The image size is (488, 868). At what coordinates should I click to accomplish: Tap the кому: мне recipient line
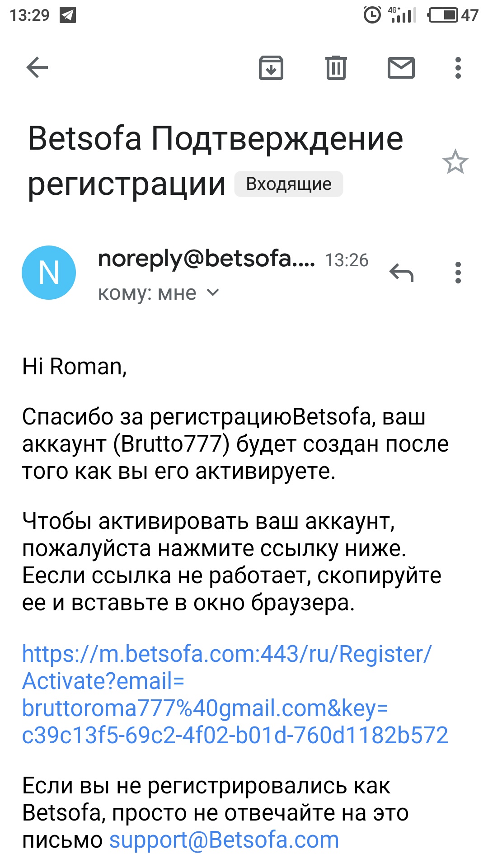click(x=147, y=293)
